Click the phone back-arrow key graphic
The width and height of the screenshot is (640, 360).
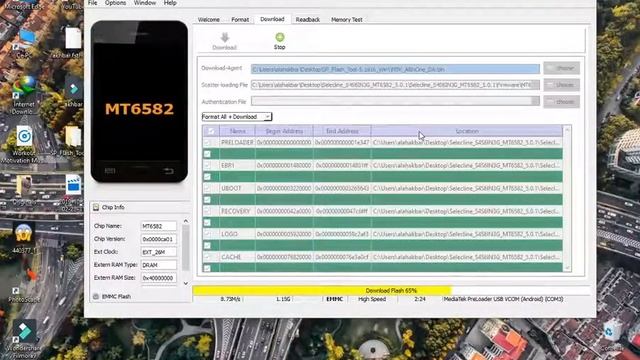point(169,171)
